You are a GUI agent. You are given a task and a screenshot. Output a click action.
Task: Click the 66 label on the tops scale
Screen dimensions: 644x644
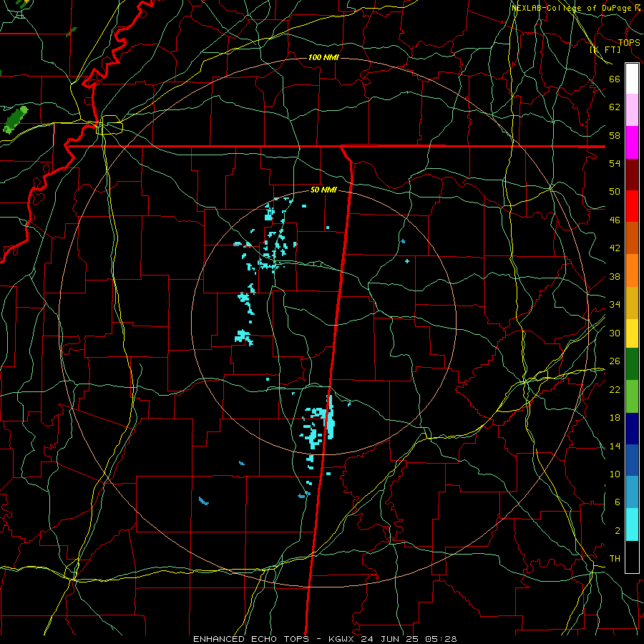tap(615, 79)
